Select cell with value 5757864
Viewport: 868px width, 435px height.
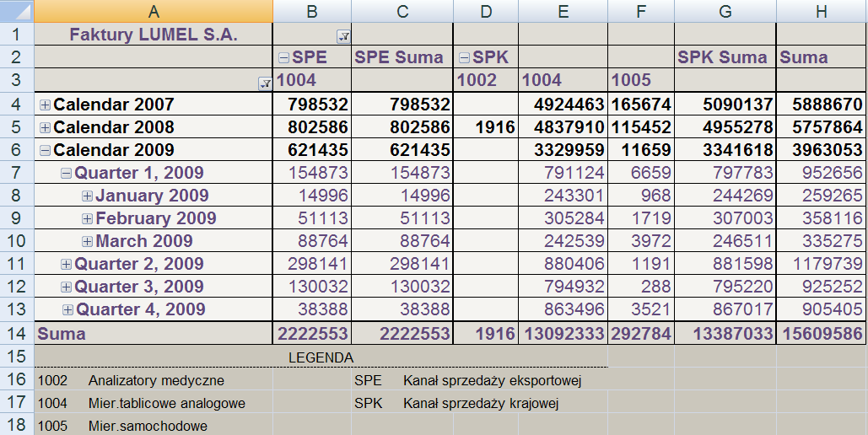point(822,126)
